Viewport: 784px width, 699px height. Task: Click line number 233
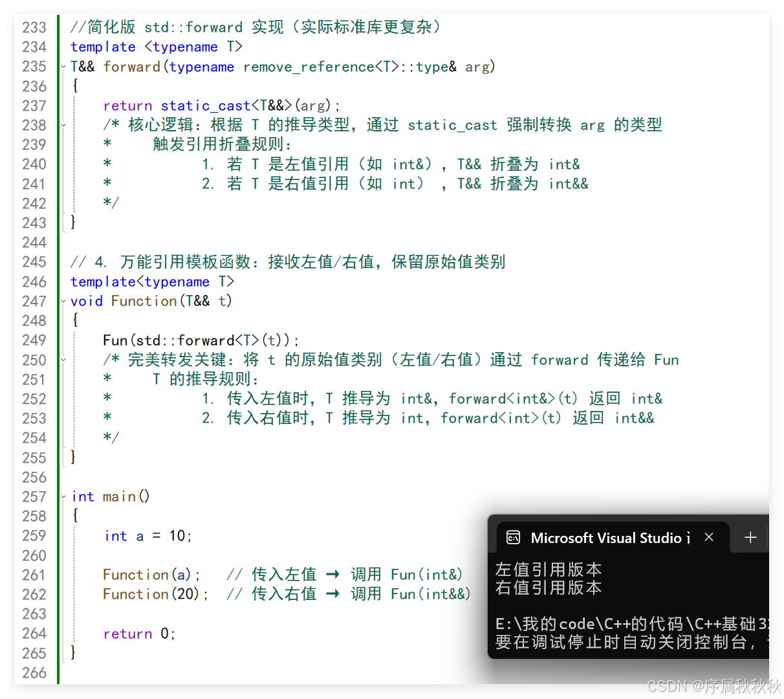click(34, 27)
